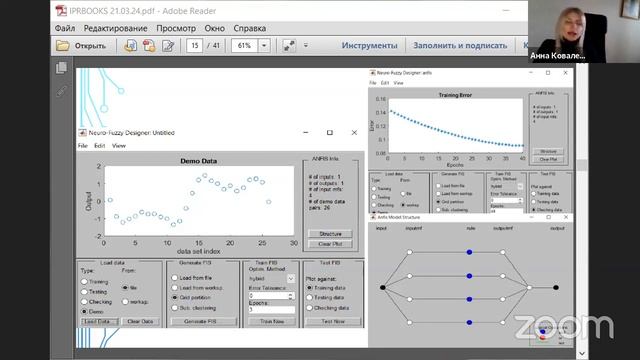Image resolution: width=640 pixels, height=360 pixels.
Task: Select the Sub. clustering radio
Action: pyautogui.click(x=175, y=308)
